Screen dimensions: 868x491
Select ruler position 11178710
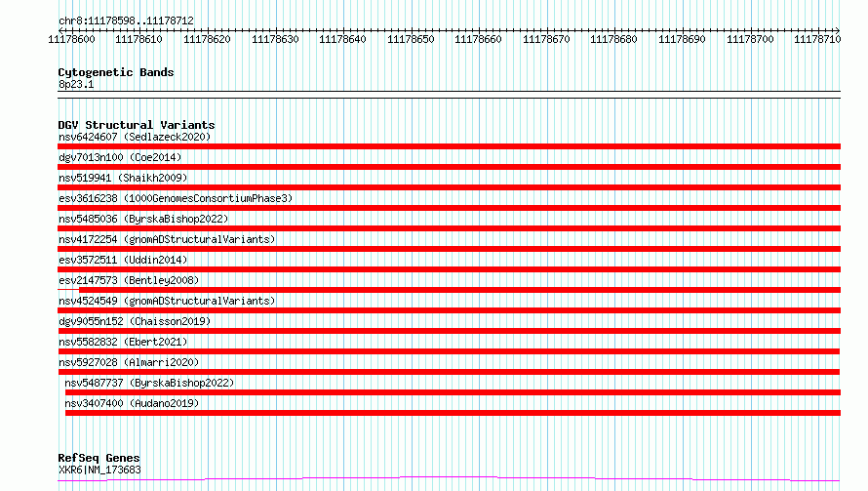click(x=817, y=39)
